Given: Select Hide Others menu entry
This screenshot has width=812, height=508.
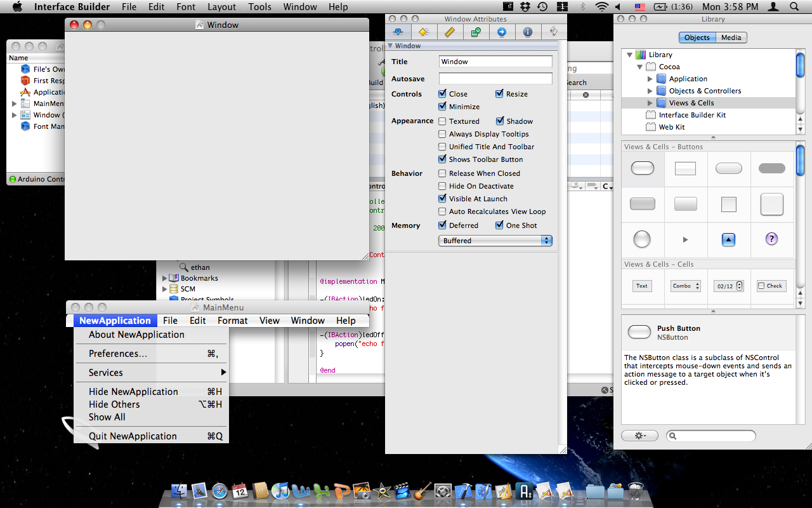Looking at the screenshot, I should click(x=151, y=404).
